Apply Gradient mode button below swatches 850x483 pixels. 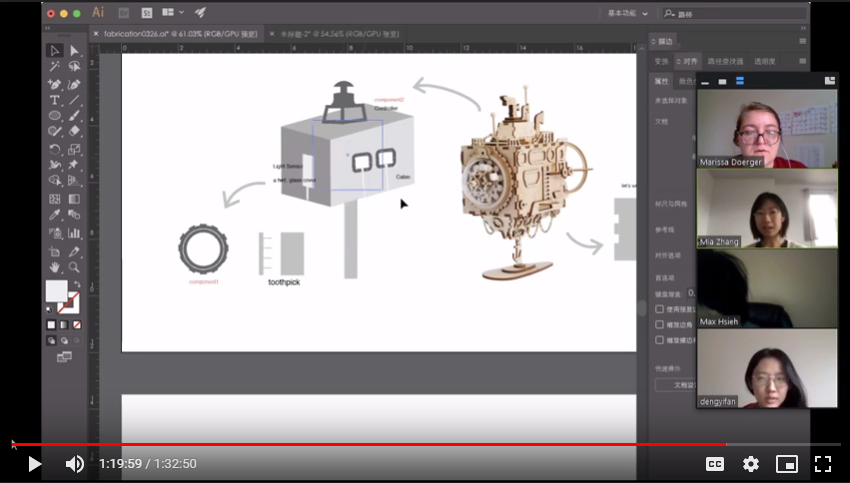(x=64, y=325)
